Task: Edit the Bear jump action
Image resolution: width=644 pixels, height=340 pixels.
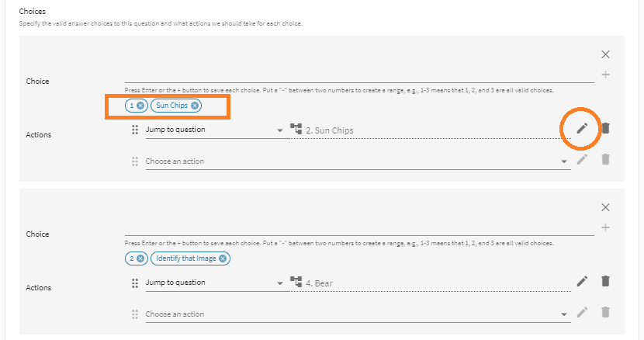Action: click(582, 282)
